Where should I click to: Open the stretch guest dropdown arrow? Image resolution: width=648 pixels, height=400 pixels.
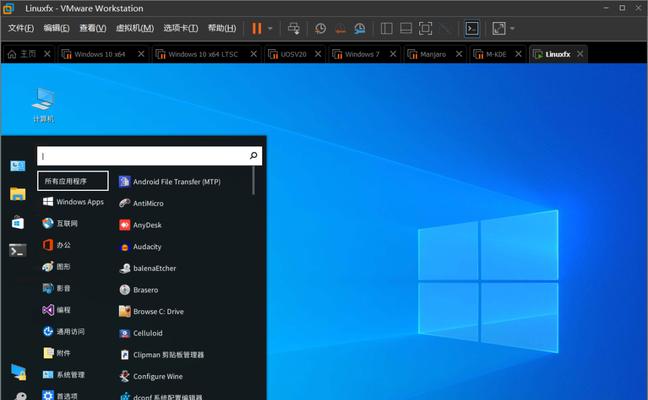pyautogui.click(x=512, y=29)
